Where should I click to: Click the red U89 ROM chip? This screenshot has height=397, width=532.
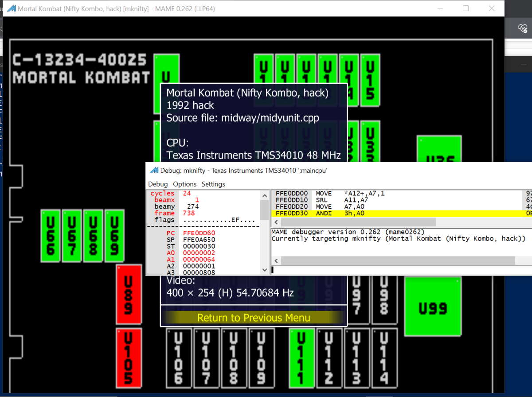pos(129,295)
